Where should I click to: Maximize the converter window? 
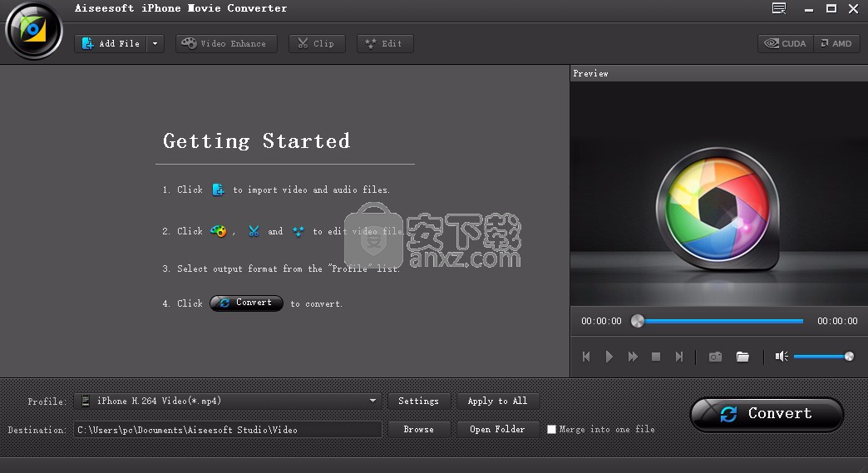[831, 8]
